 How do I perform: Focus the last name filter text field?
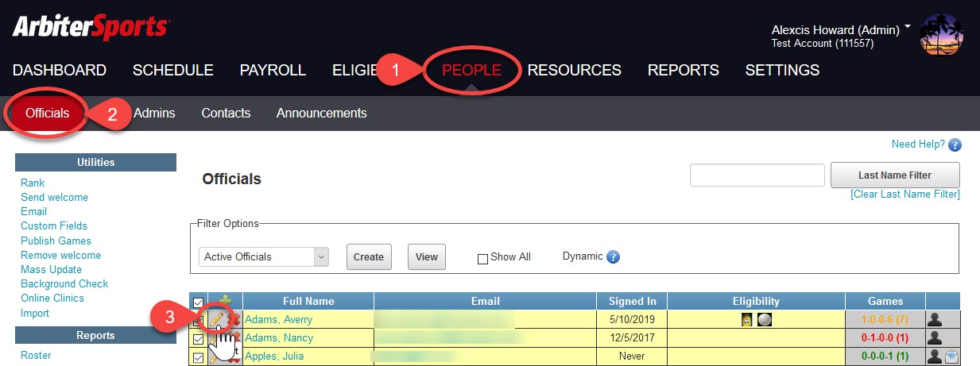click(757, 175)
